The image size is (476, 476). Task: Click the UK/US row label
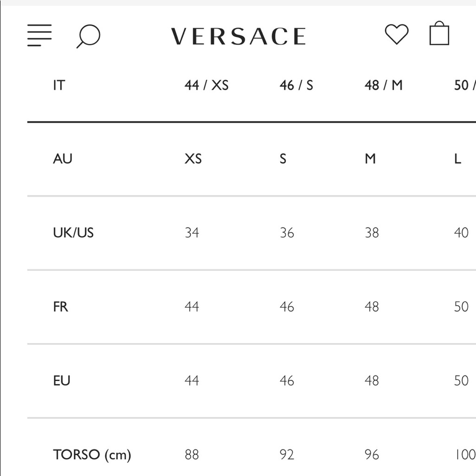click(73, 233)
